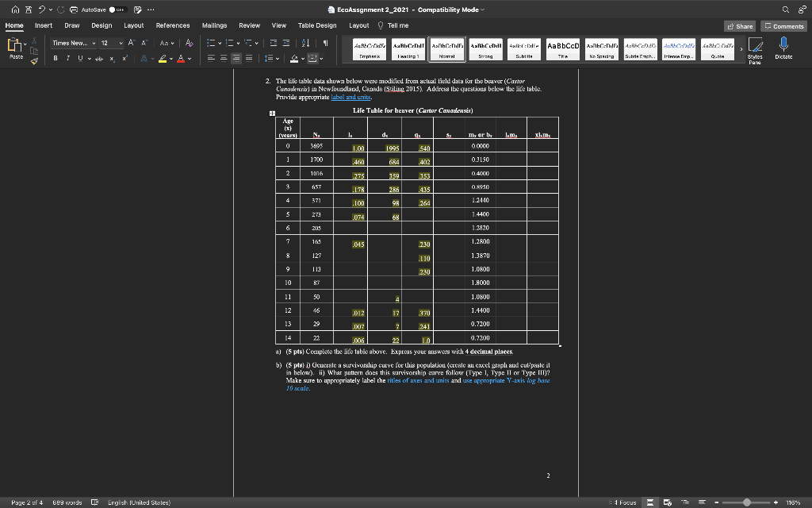Open the Comments pane button
This screenshot has height=508, width=812.
[783, 26]
